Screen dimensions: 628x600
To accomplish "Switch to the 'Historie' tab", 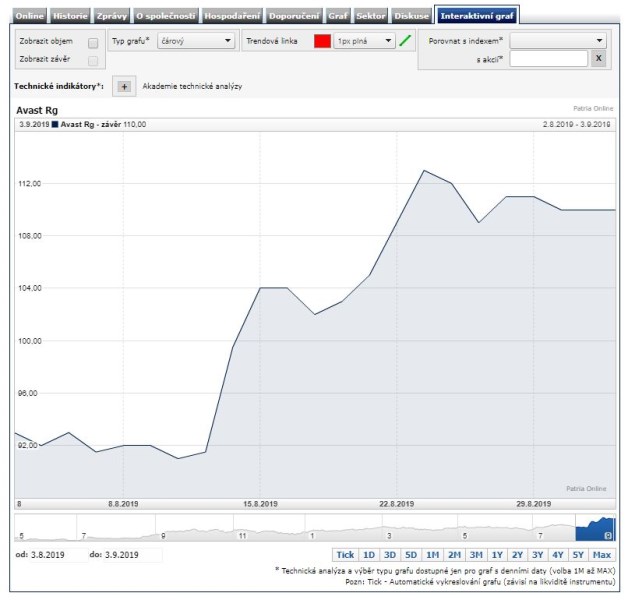I will [70, 16].
